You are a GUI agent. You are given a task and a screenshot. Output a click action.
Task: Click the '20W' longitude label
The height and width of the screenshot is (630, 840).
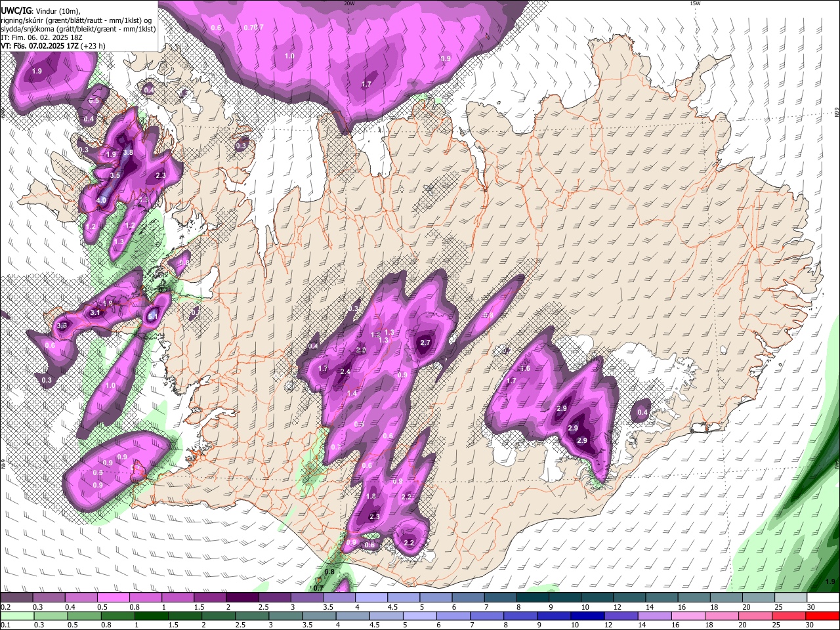(349, 3)
